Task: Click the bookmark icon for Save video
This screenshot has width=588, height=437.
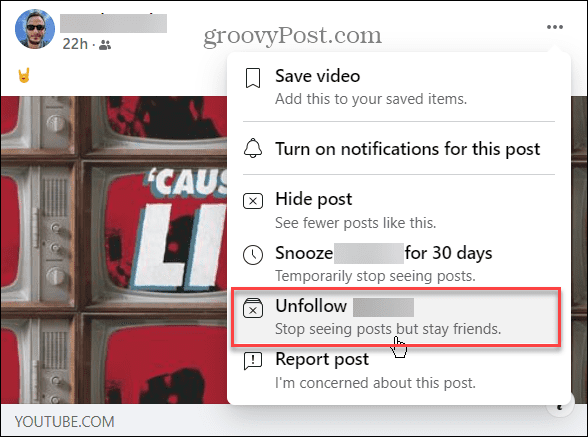Action: click(x=253, y=78)
